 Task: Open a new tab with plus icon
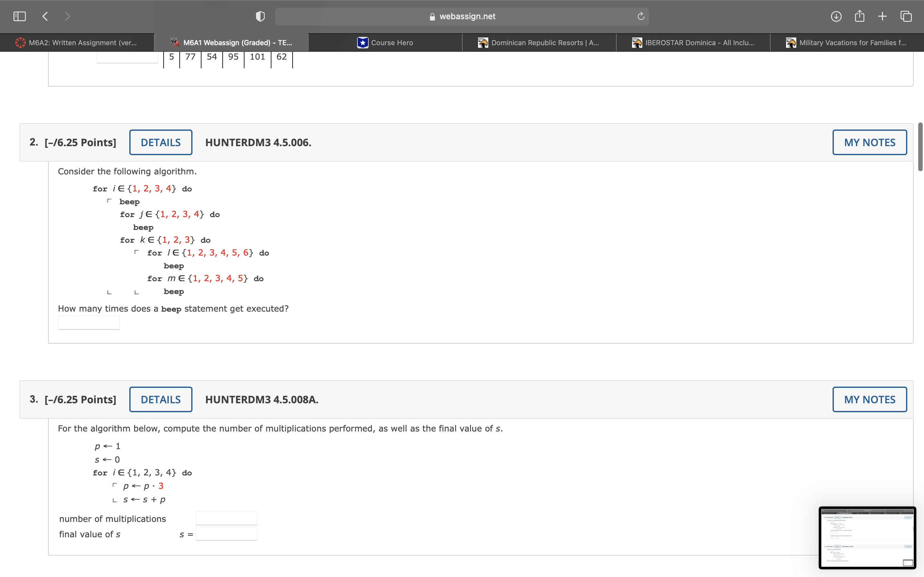coord(882,16)
